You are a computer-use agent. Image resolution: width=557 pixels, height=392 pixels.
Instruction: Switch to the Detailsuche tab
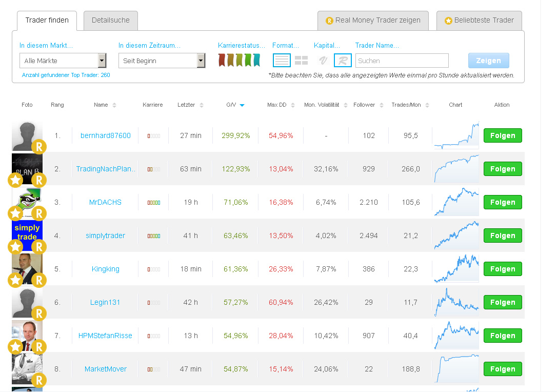tap(110, 21)
